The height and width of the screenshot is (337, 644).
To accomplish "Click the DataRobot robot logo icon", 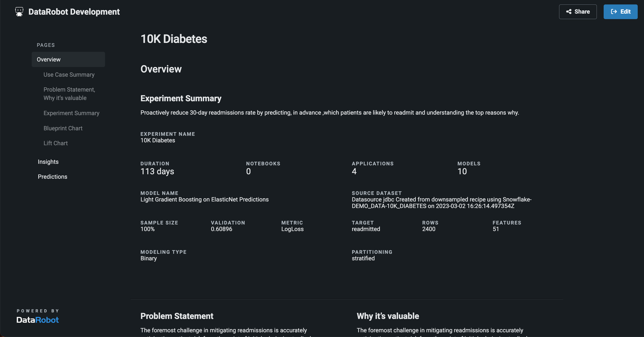I will tap(19, 12).
